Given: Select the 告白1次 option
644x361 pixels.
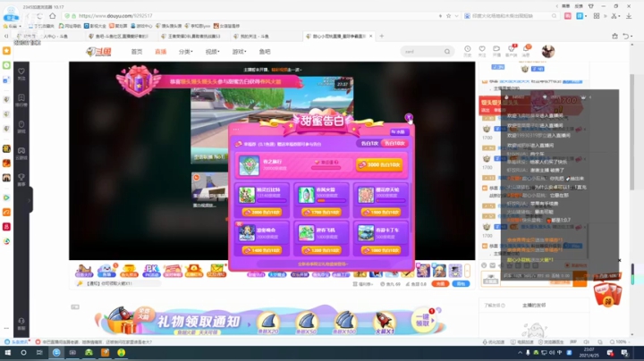Looking at the screenshot, I should [369, 143].
